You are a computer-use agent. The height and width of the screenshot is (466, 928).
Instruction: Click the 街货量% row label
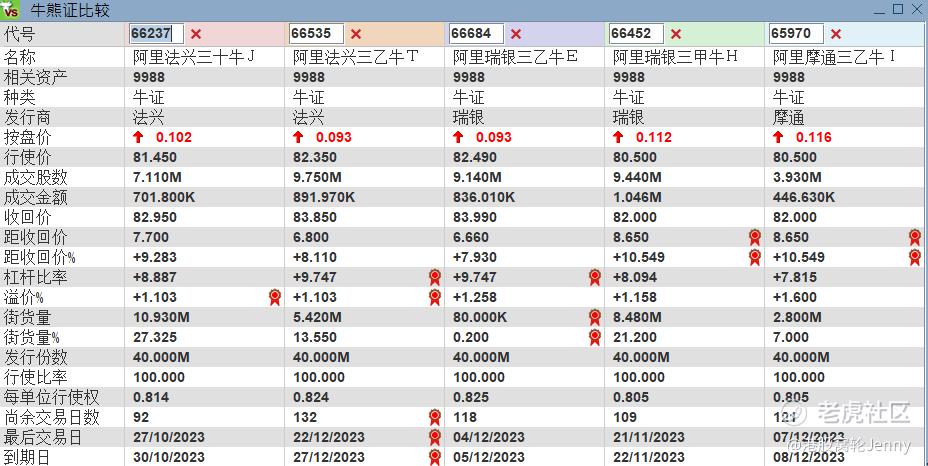(x=31, y=338)
